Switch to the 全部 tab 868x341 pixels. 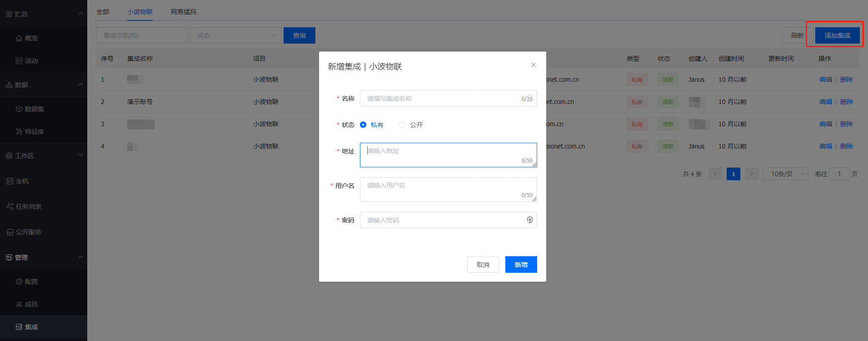point(103,12)
